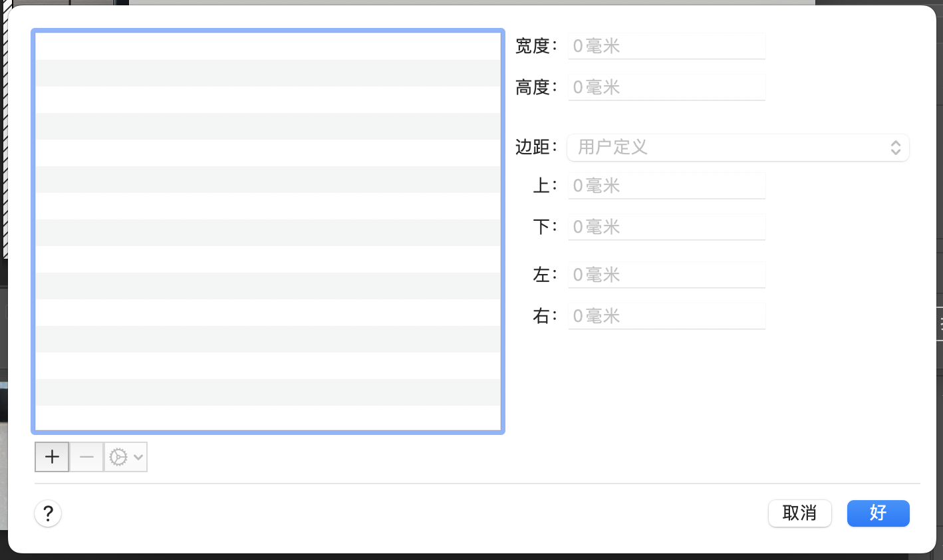Expand the chevron beside the gear icon
This screenshot has width=943, height=560.
[x=138, y=457]
